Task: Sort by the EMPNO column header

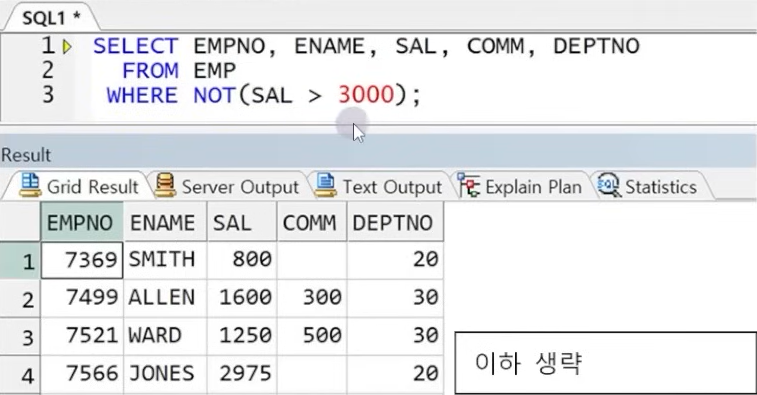Action: pyautogui.click(x=82, y=222)
